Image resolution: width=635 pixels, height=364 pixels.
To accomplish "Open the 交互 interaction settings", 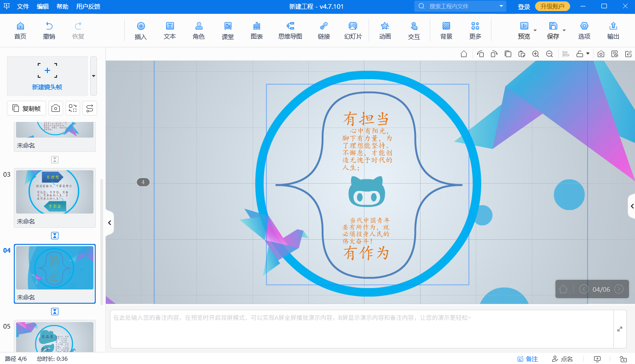I will click(x=414, y=30).
